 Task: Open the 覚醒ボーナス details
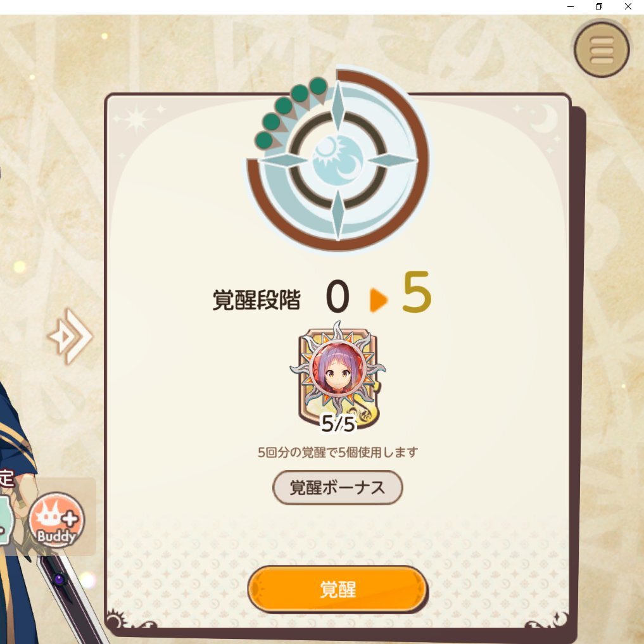click(338, 488)
